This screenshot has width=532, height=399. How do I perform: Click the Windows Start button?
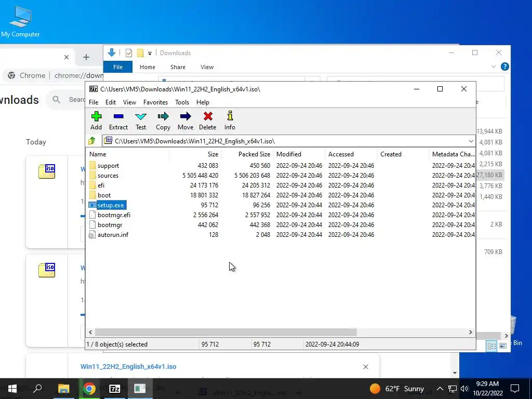[x=12, y=389]
